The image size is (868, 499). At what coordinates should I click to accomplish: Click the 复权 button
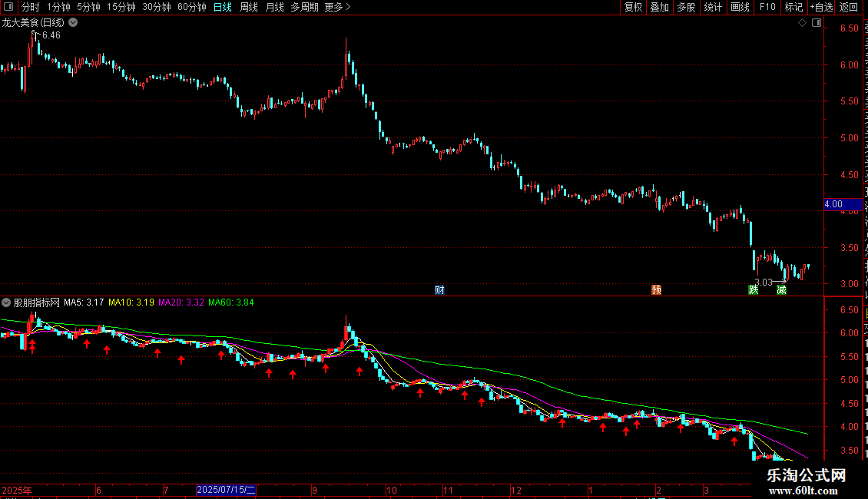pos(633,7)
